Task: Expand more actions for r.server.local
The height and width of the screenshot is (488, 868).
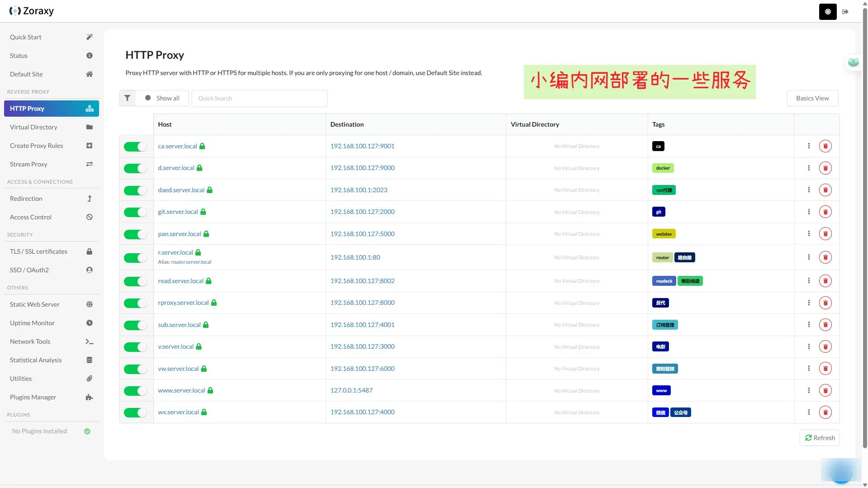Action: [x=809, y=257]
